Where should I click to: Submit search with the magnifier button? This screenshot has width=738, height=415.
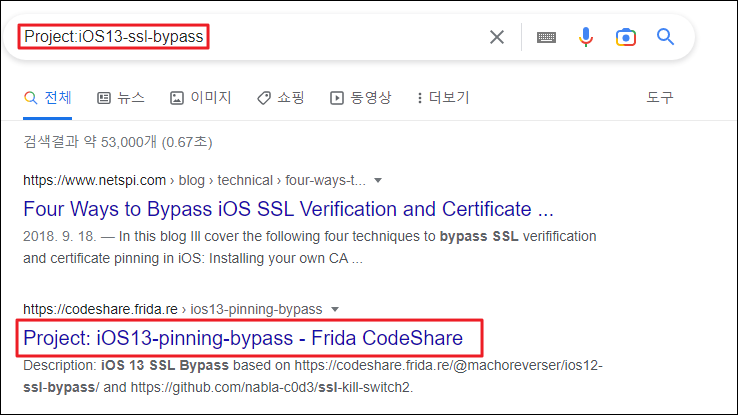coord(666,37)
